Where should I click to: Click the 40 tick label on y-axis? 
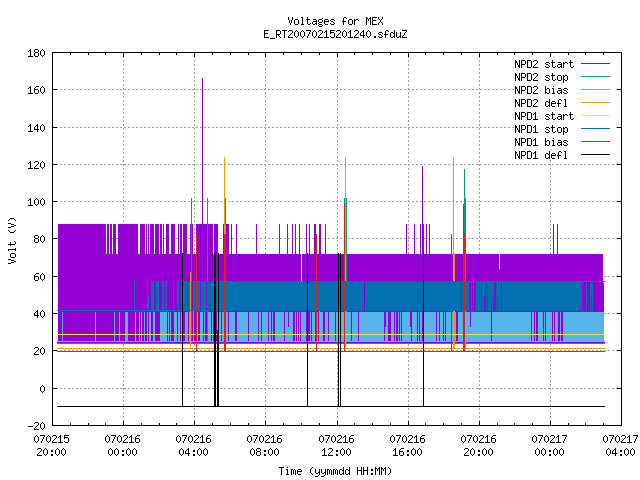(x=39, y=314)
